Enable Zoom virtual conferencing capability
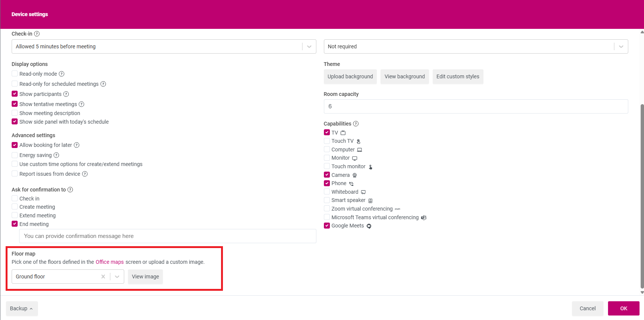644x320 pixels. click(327, 208)
